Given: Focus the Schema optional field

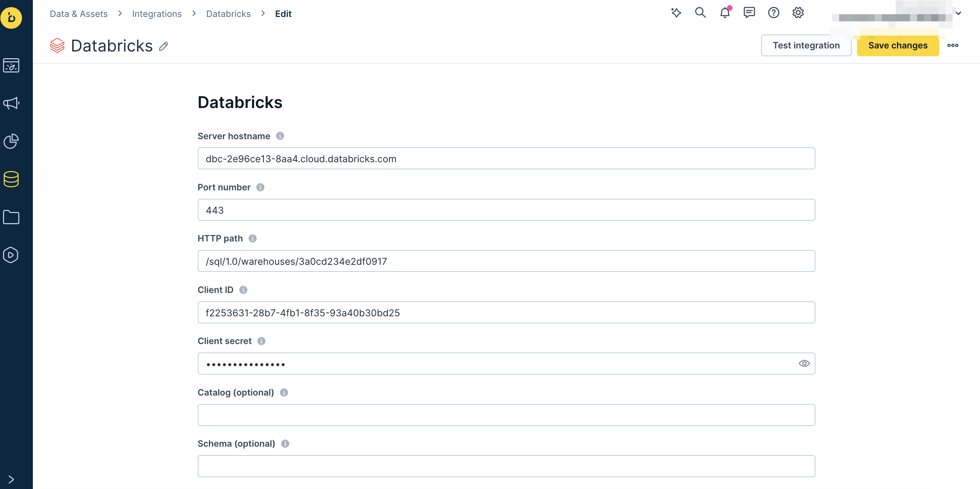Looking at the screenshot, I should pyautogui.click(x=506, y=466).
